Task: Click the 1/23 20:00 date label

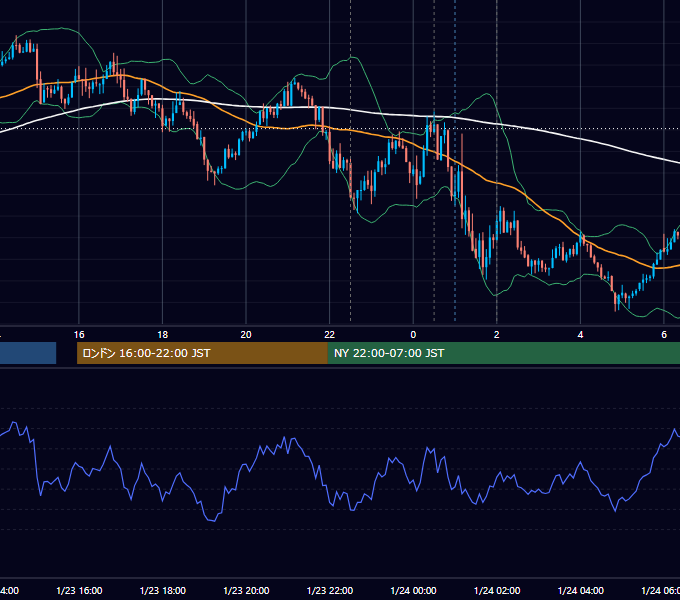Action: pyautogui.click(x=246, y=590)
